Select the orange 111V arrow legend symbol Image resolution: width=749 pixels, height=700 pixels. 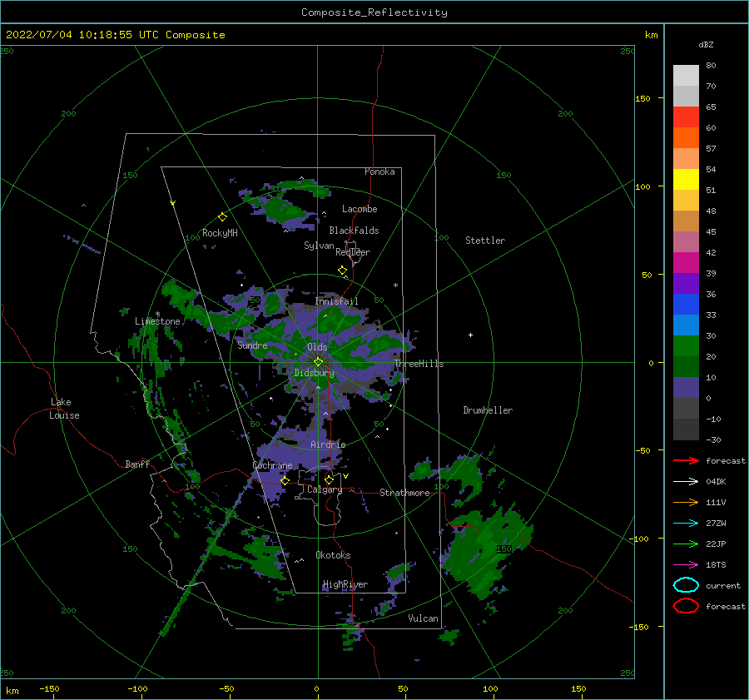click(686, 502)
